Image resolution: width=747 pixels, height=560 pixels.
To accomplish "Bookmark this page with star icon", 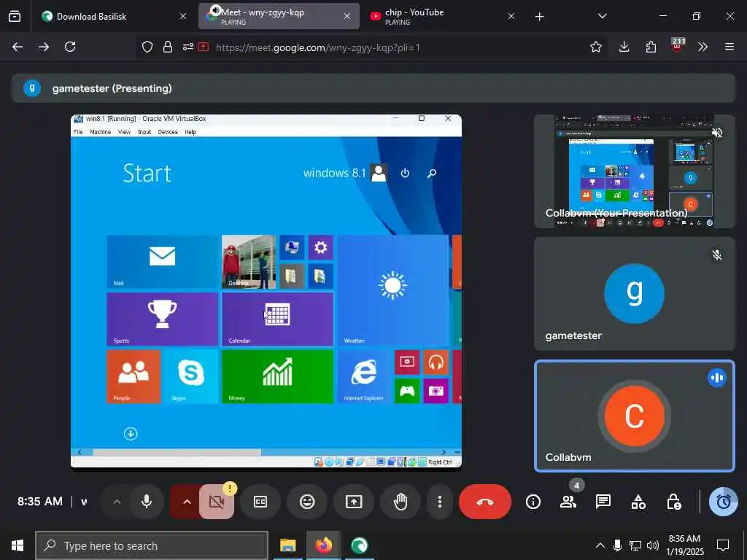I will pyautogui.click(x=595, y=47).
